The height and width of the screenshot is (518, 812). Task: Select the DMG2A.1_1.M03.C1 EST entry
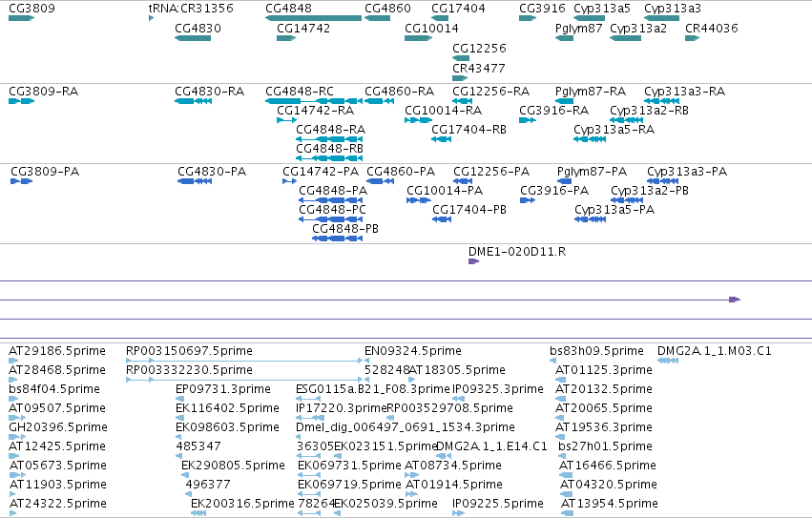coord(668,361)
